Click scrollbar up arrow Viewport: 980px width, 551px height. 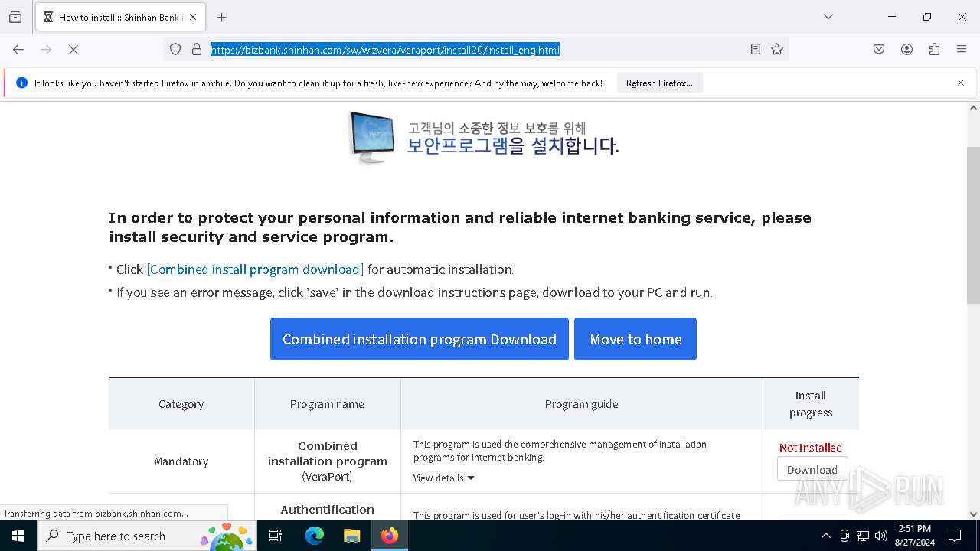973,108
